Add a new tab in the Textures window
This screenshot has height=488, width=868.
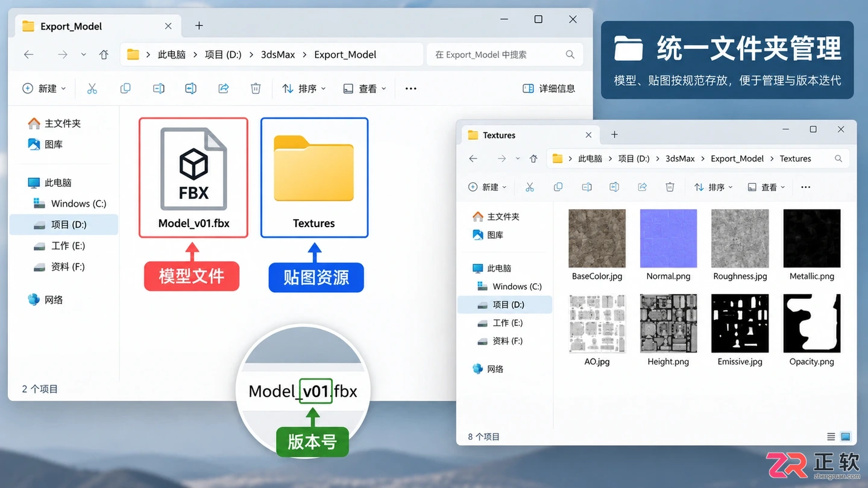click(x=614, y=135)
